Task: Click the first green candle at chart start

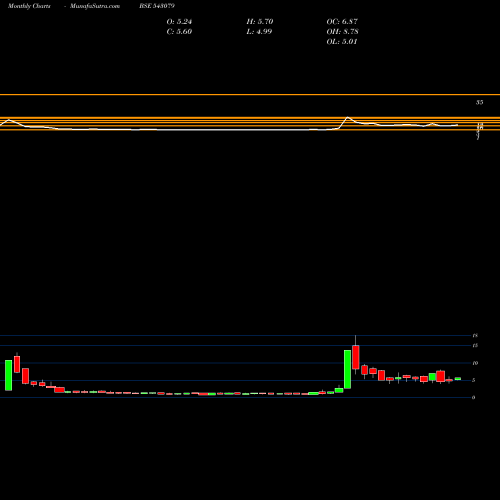Action: pos(8,375)
